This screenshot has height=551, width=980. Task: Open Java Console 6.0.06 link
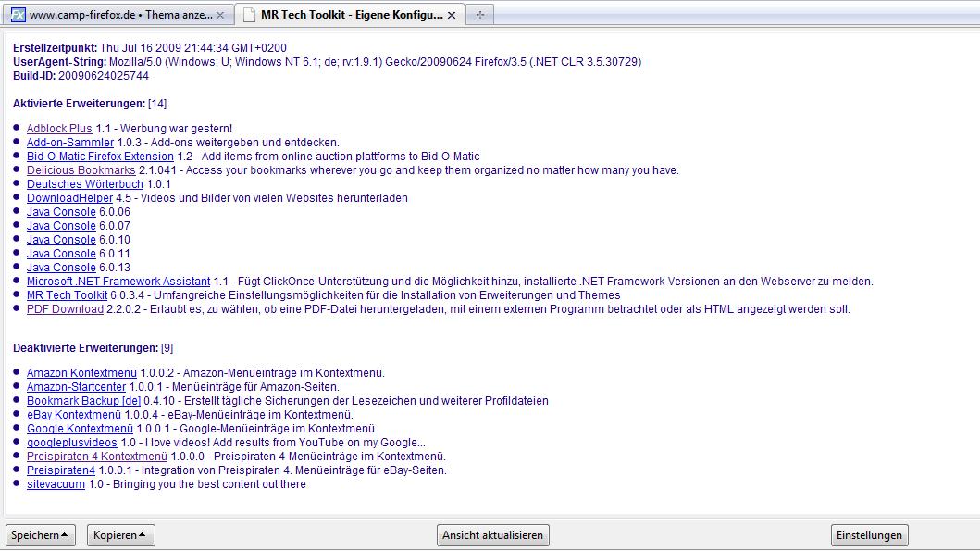coord(61,212)
